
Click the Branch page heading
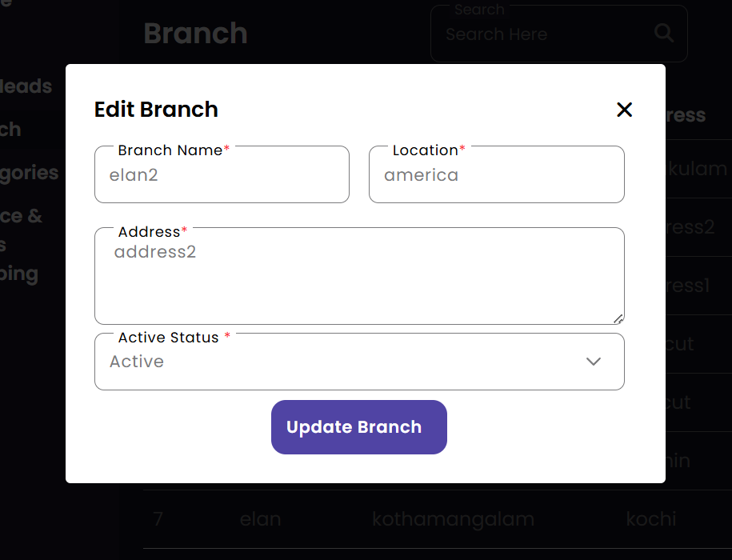[x=195, y=34]
